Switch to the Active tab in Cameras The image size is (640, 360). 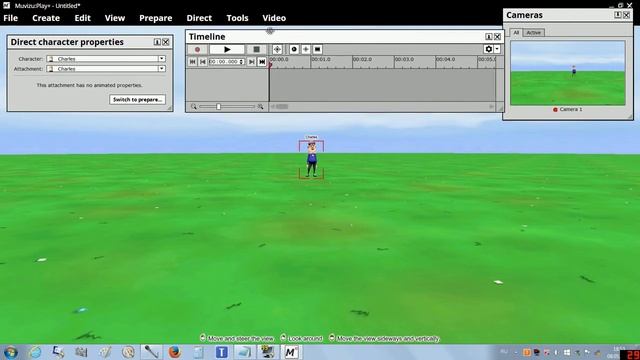tap(533, 33)
